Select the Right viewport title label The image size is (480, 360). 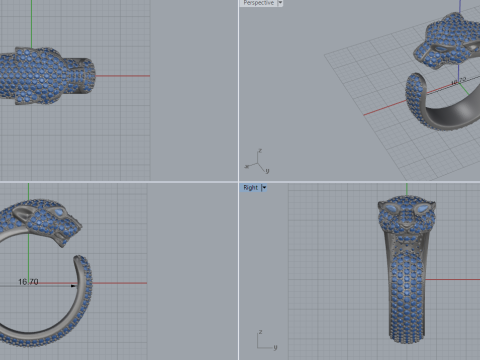[251, 188]
